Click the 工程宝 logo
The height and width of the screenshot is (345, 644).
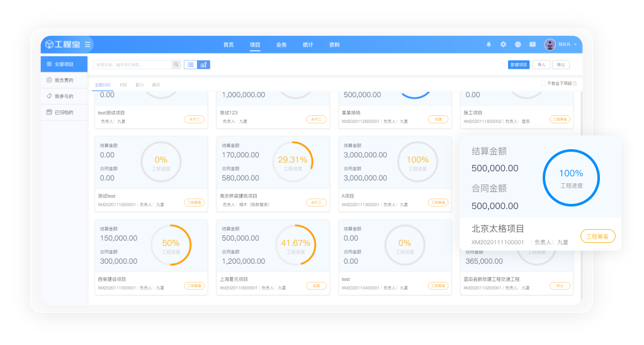coord(61,45)
